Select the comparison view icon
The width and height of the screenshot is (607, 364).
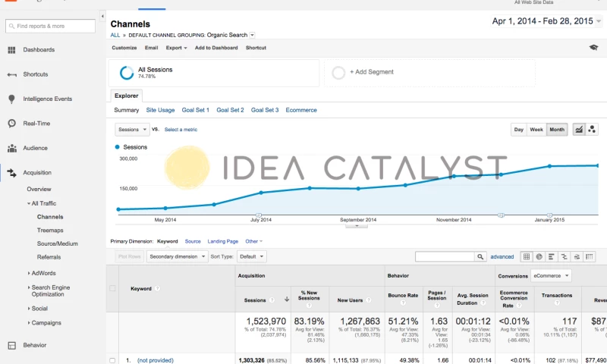click(x=564, y=256)
